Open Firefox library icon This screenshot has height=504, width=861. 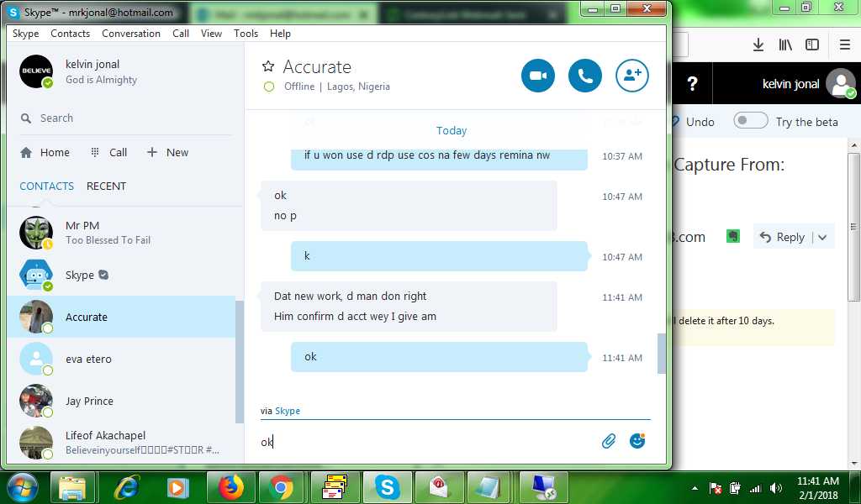pos(785,45)
